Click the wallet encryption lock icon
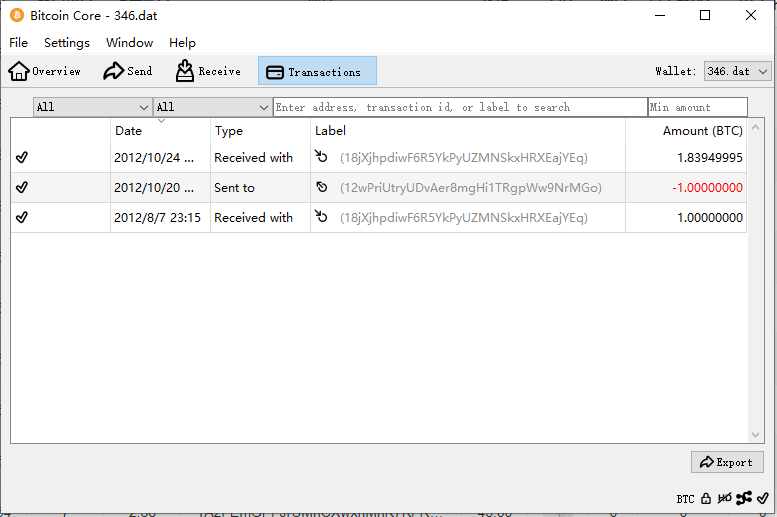The height and width of the screenshot is (517, 777). click(x=706, y=498)
